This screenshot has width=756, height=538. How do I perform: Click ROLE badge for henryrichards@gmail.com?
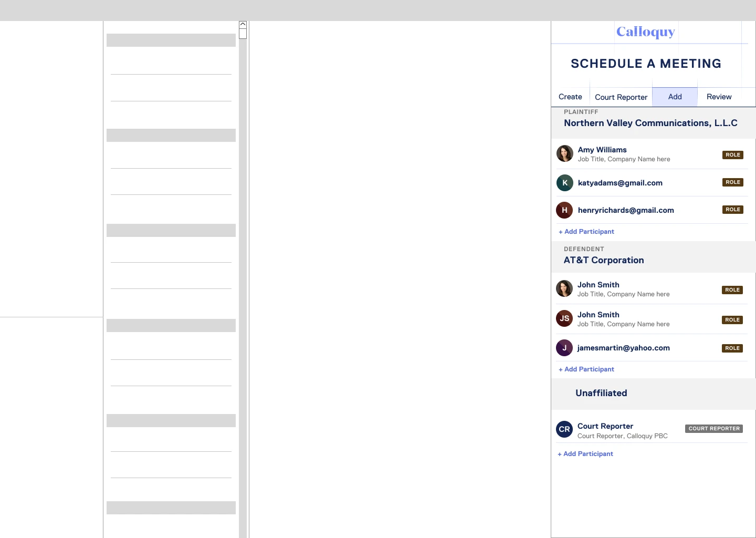point(733,210)
